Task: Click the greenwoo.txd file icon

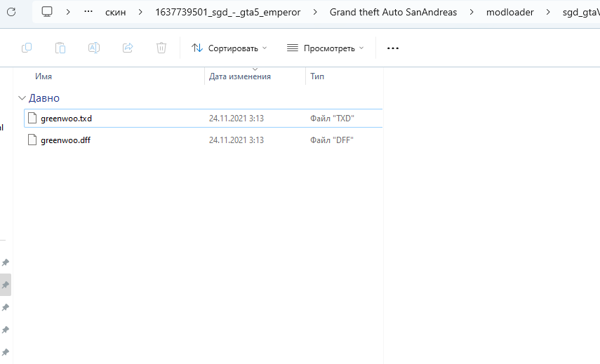Action: click(x=32, y=118)
